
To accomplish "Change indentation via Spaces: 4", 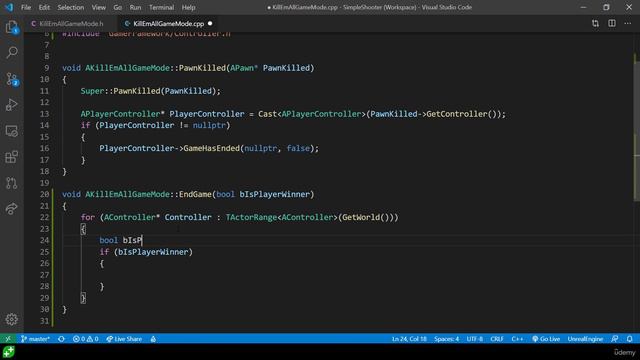I will pyautogui.click(x=447, y=339).
